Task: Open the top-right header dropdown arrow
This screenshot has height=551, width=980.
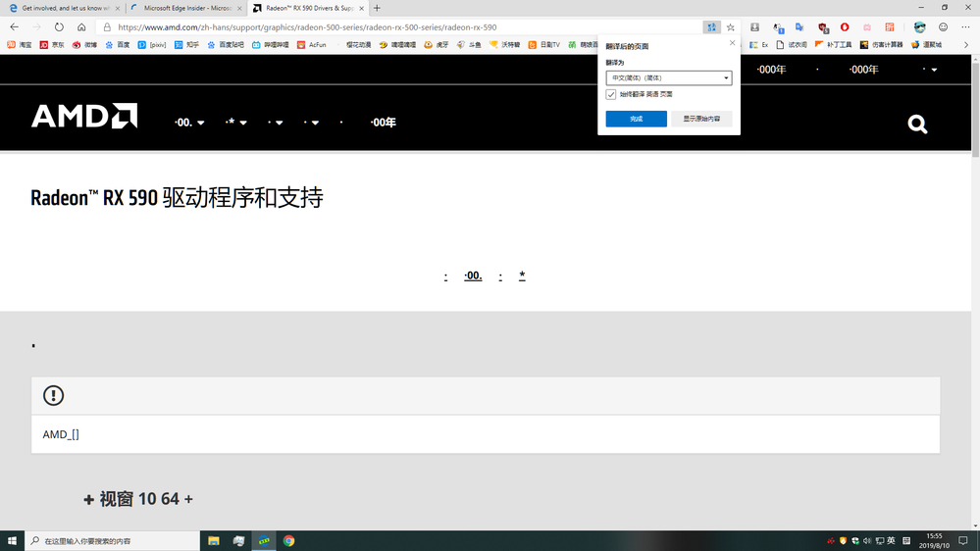Action: click(934, 70)
